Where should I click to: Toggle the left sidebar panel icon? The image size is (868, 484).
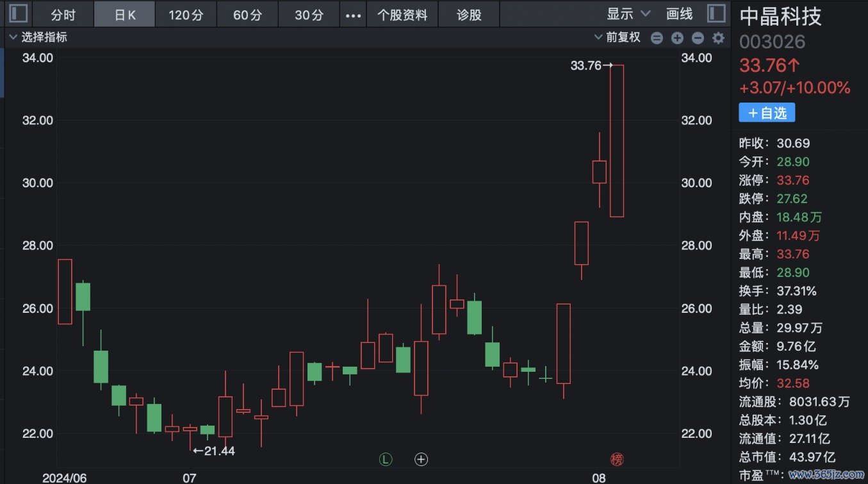[x=19, y=13]
